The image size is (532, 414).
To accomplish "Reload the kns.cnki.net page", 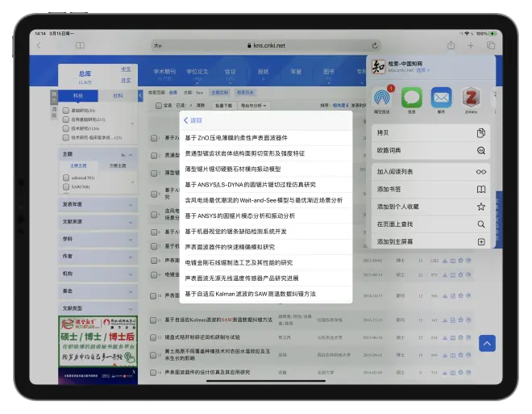I will (x=375, y=45).
